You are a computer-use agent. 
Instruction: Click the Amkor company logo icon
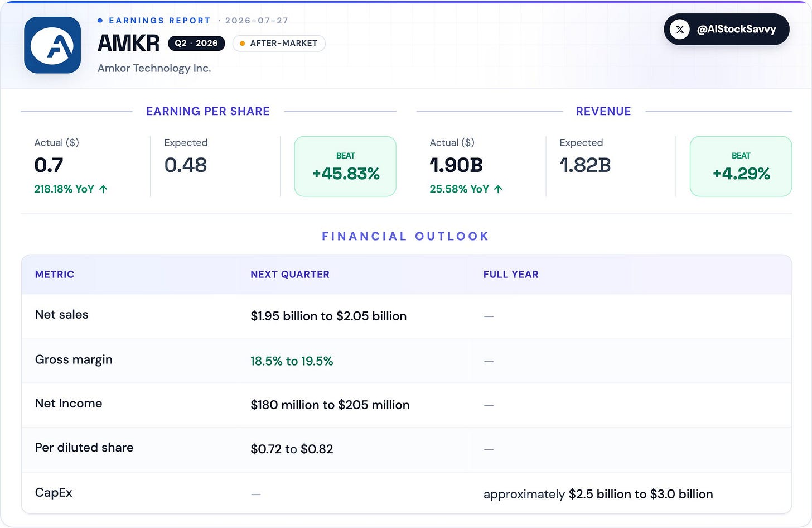tap(52, 45)
